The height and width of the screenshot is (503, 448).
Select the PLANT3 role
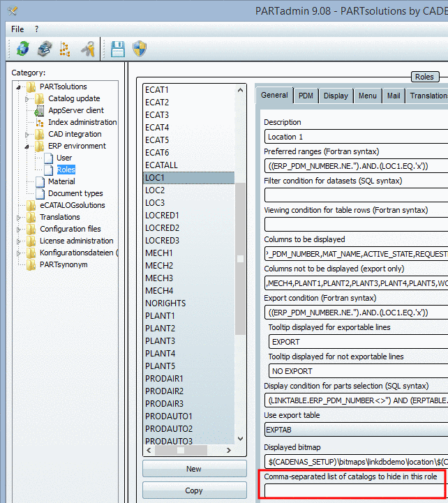click(188, 341)
